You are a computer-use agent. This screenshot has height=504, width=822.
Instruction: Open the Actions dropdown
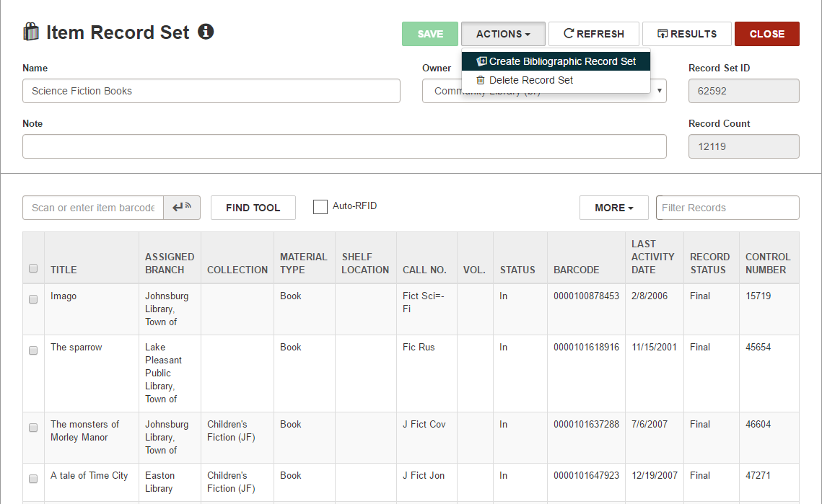[503, 34]
